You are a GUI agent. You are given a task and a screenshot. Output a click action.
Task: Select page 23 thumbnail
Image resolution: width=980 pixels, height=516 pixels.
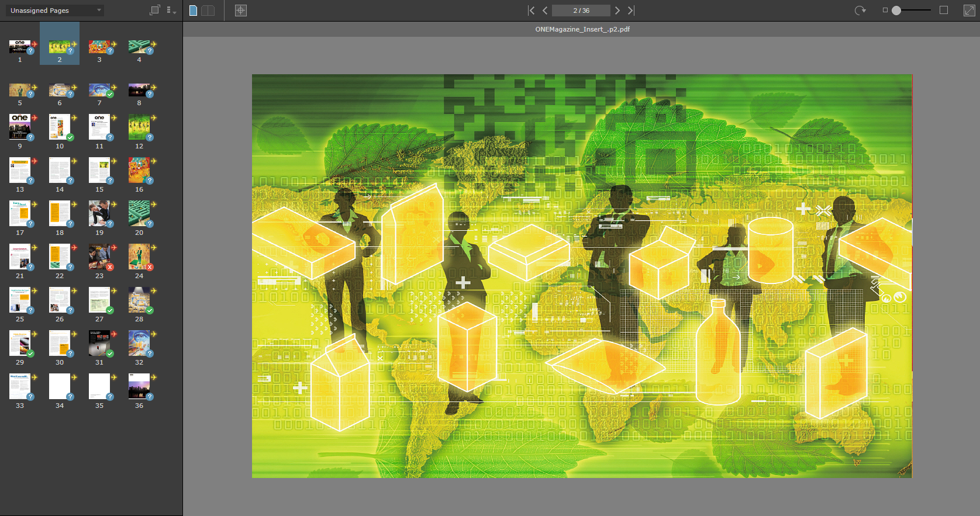(x=99, y=256)
